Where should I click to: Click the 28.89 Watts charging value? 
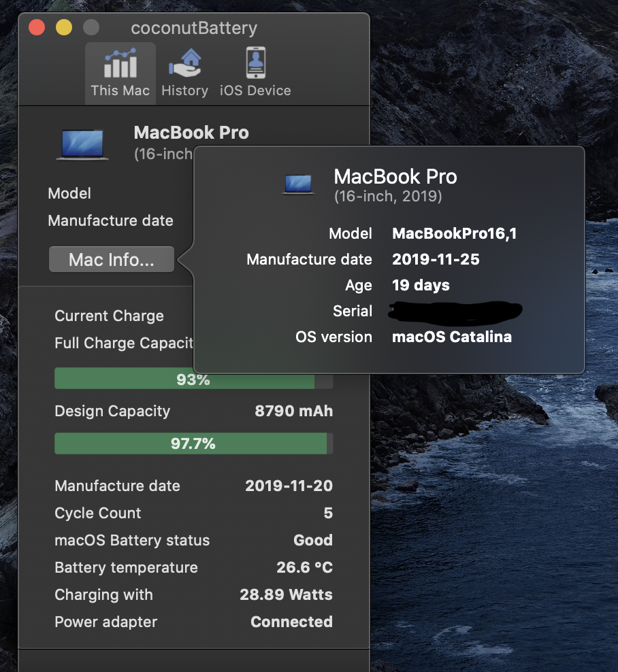[286, 594]
